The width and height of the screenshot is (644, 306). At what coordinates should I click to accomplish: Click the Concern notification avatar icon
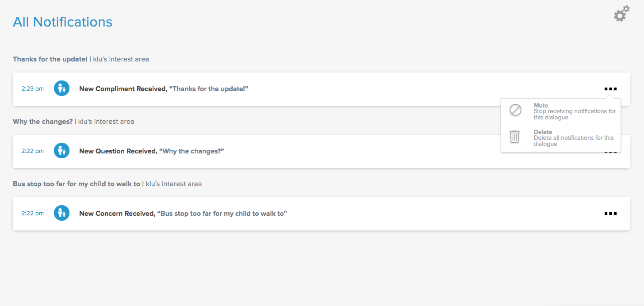click(61, 213)
